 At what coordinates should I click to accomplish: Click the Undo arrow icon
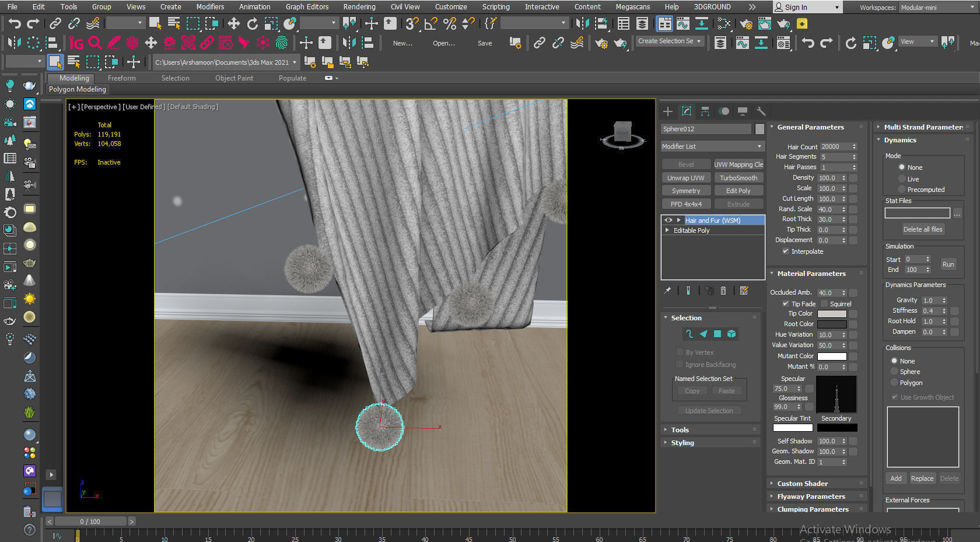15,23
